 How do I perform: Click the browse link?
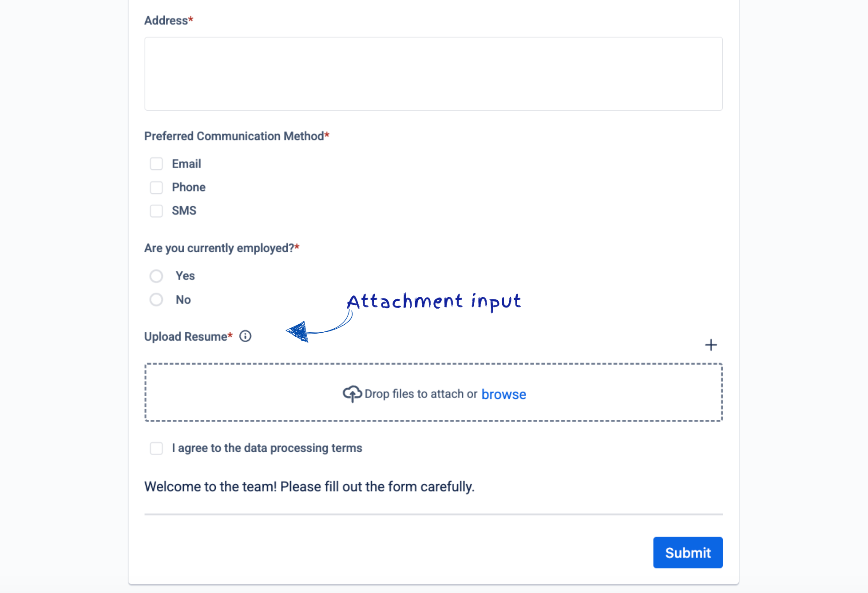point(503,394)
